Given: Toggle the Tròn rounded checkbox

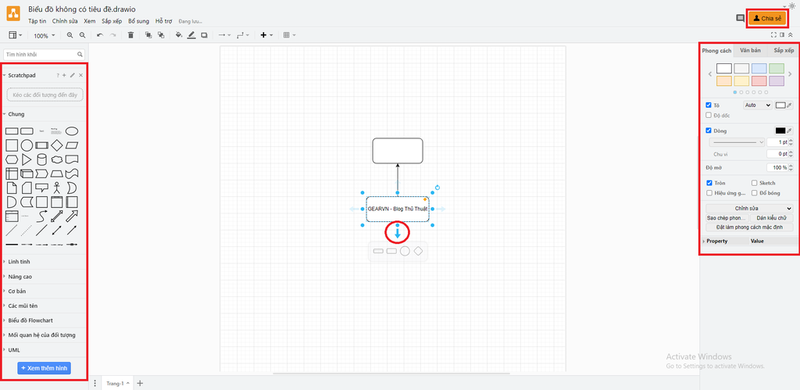Looking at the screenshot, I should (709, 183).
